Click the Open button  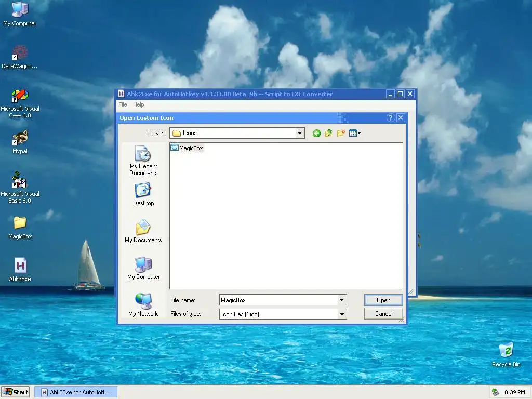click(383, 300)
